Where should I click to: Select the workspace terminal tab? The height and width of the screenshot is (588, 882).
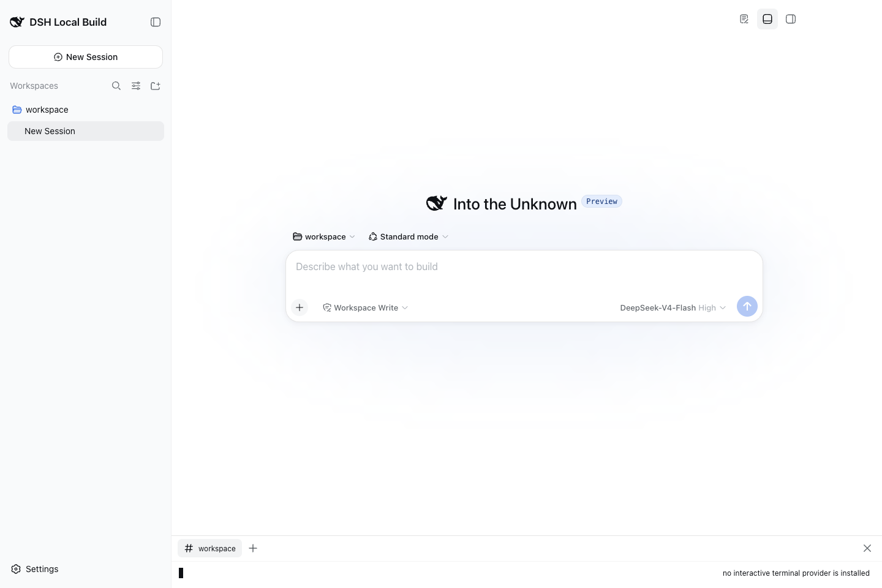(x=209, y=548)
